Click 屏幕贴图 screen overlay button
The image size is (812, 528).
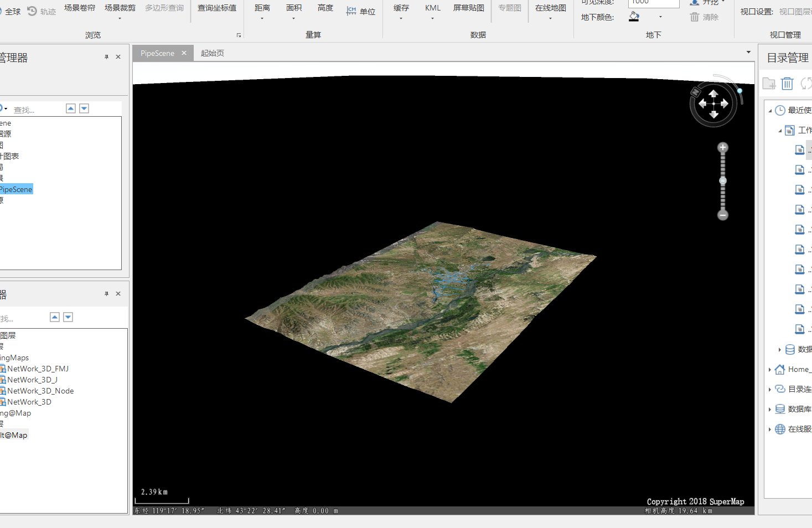click(x=469, y=8)
